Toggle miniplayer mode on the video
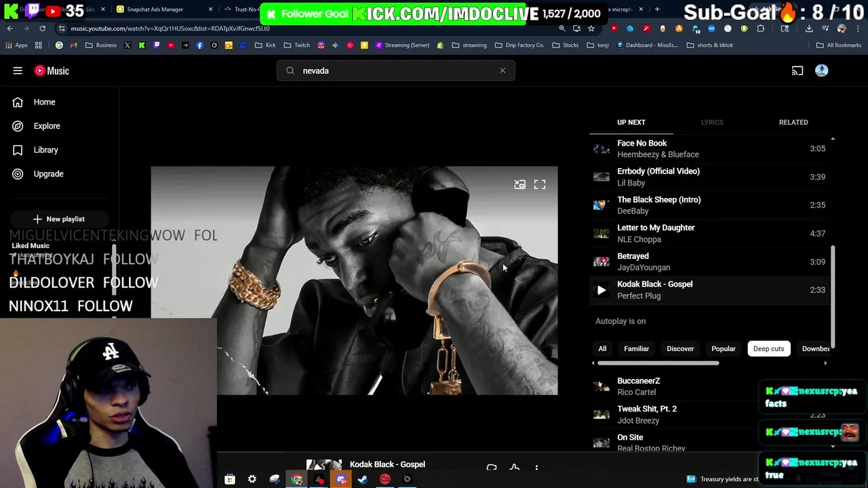 [x=519, y=184]
